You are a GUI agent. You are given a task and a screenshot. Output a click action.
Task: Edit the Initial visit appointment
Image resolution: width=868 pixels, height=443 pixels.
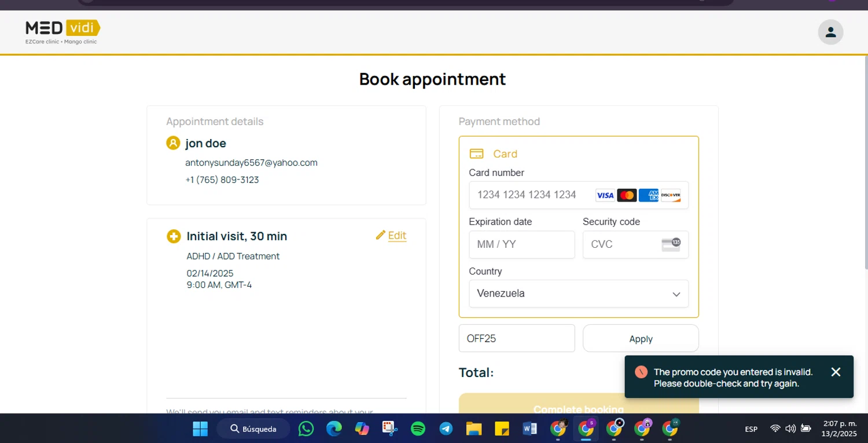[x=392, y=235]
